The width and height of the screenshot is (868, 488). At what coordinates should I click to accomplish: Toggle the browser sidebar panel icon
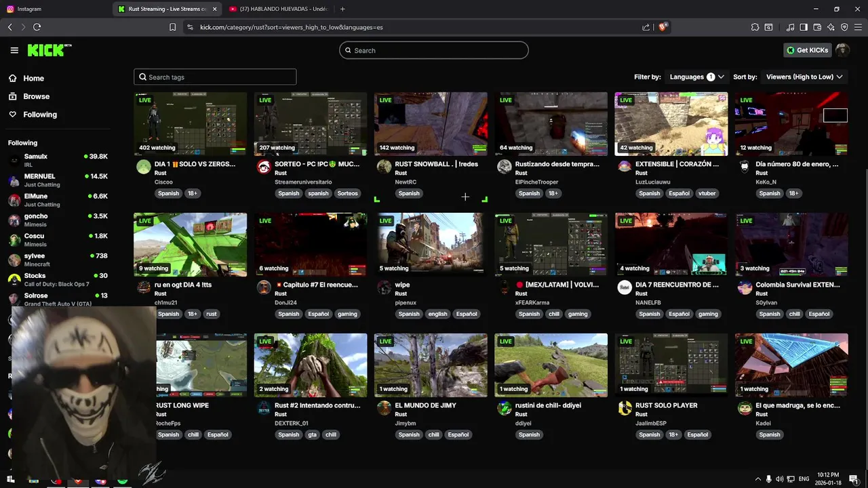pyautogui.click(x=804, y=27)
